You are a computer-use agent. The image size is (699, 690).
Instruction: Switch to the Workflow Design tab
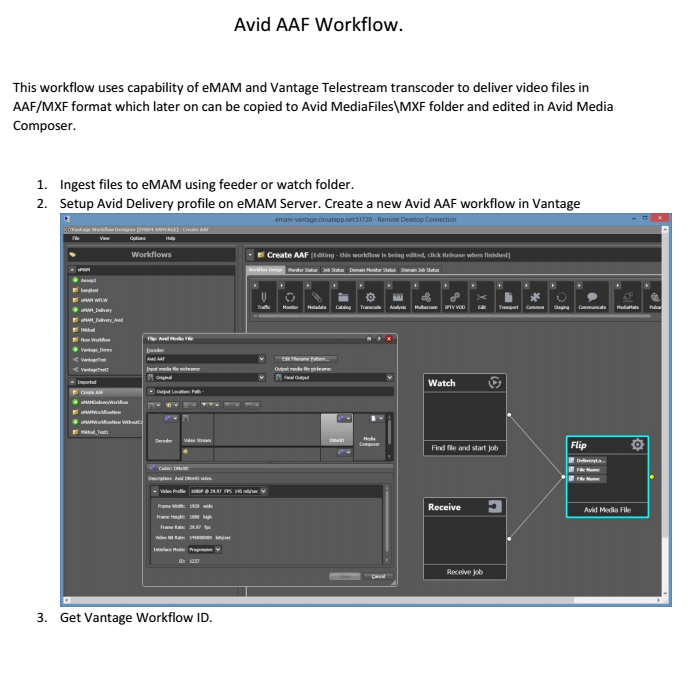[266, 270]
